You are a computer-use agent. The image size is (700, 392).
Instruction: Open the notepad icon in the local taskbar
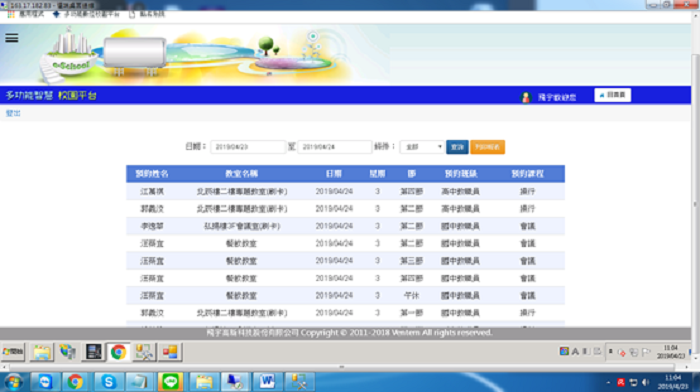[139, 382]
